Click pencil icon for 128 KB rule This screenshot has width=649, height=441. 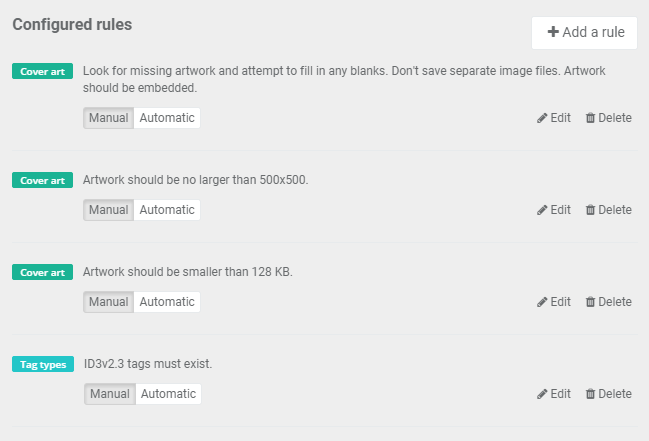tap(542, 302)
